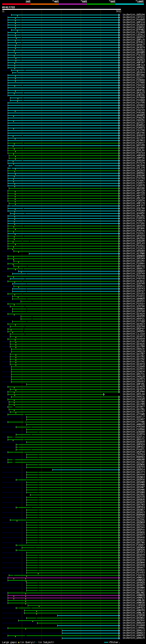Click the UniRef100_P10053 label
146x644 pixels.
click(x=134, y=572)
